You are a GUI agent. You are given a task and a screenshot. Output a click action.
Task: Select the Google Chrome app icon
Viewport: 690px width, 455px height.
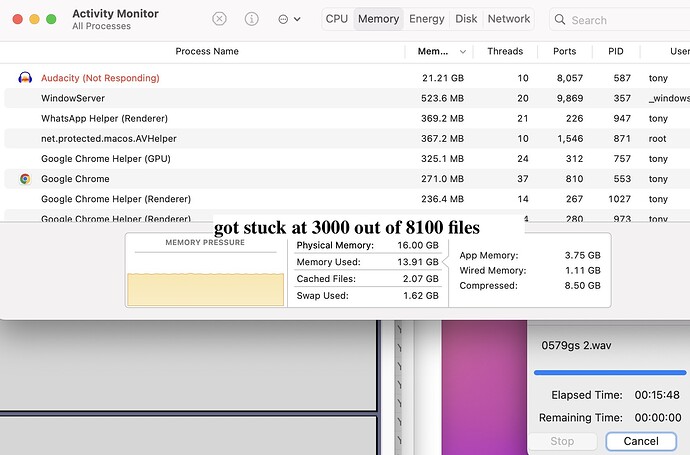point(25,179)
